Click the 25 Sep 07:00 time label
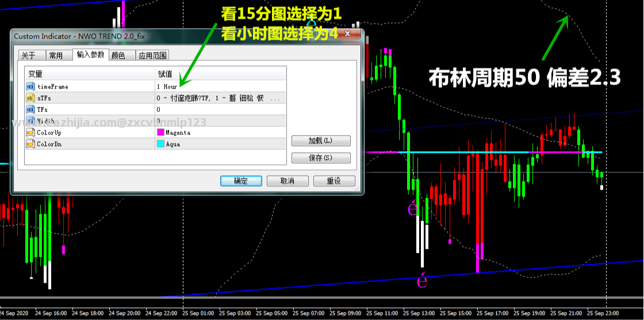Screen dimensions: 644x320 click(x=307, y=314)
